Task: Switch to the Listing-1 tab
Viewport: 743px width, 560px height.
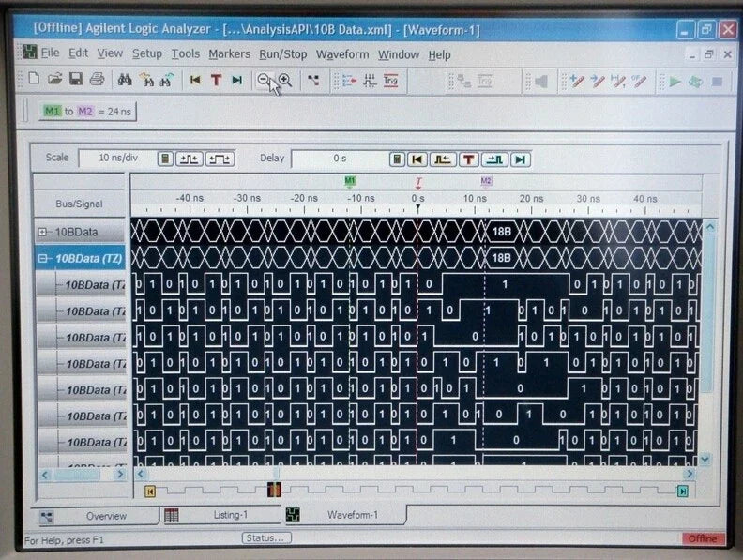Action: click(220, 515)
